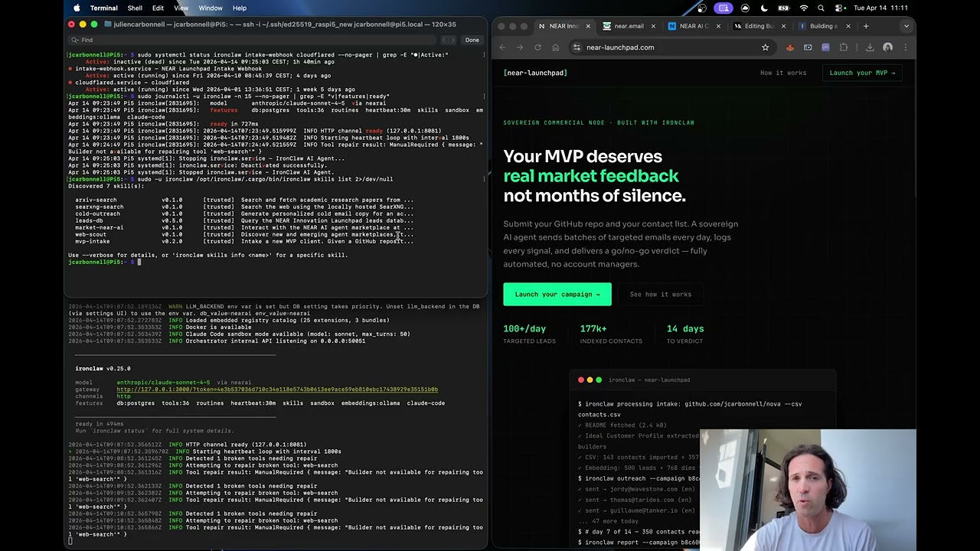
Task: Click the [near-launchpad] site logo
Action: click(535, 73)
